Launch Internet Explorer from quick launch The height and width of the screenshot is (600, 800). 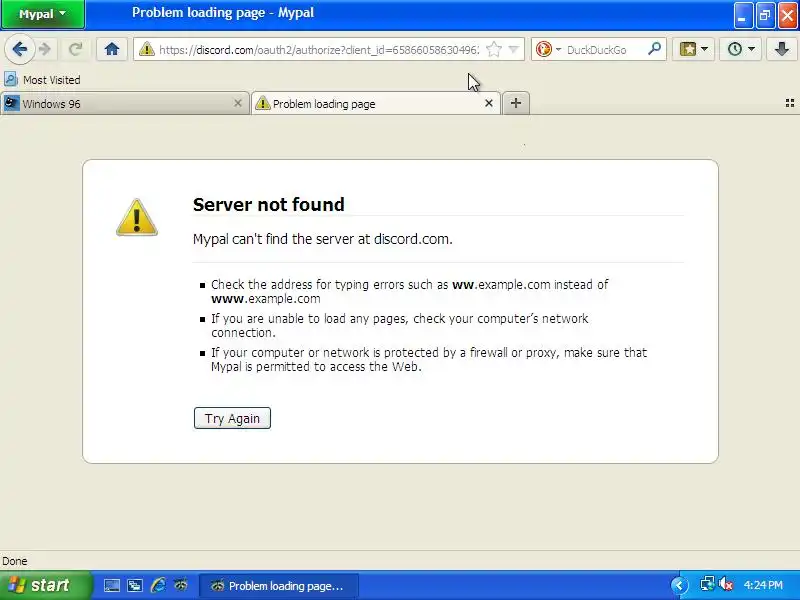tap(158, 585)
